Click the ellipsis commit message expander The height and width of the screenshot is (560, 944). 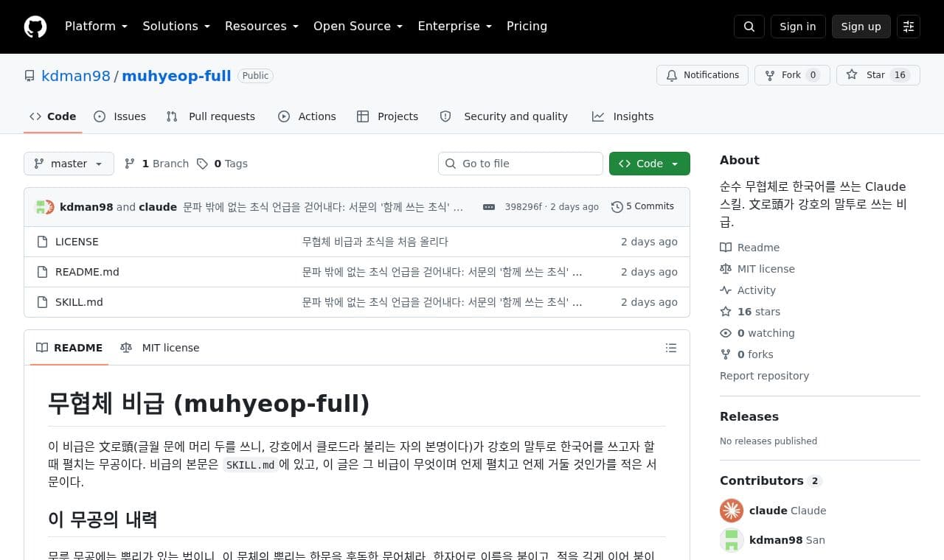pyautogui.click(x=489, y=207)
